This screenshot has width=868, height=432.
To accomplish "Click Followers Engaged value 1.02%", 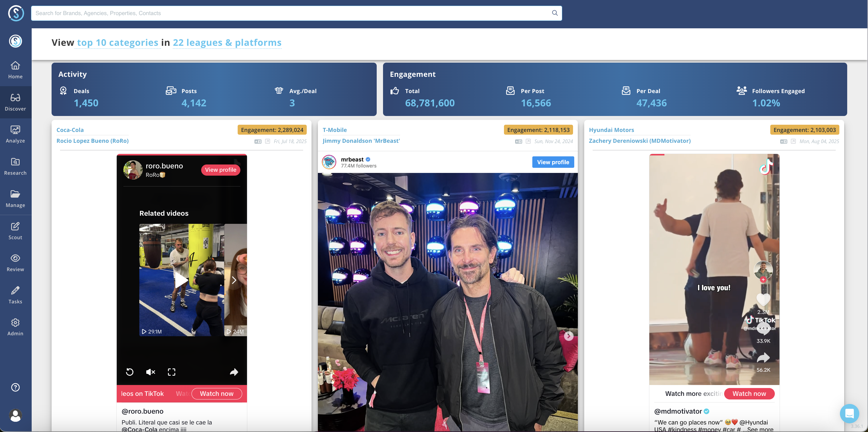I will [766, 103].
